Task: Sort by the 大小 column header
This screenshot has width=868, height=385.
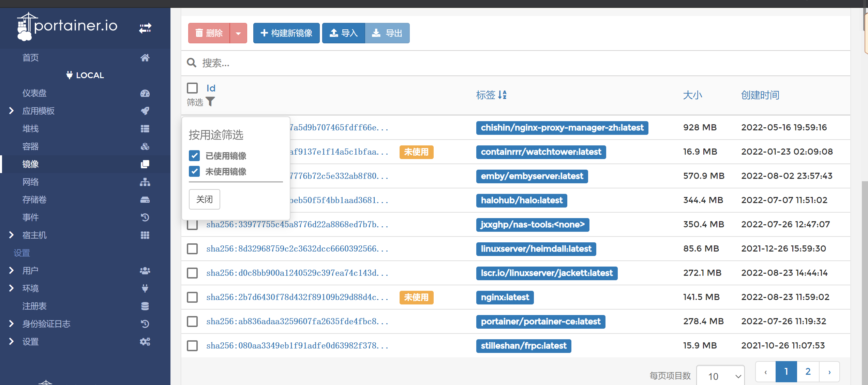Action: [x=692, y=95]
